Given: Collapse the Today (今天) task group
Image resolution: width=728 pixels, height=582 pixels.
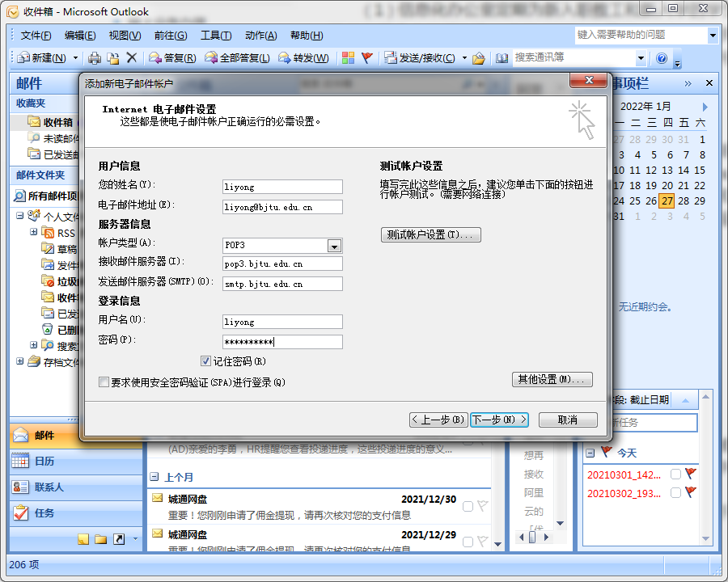Looking at the screenshot, I should pos(590,453).
